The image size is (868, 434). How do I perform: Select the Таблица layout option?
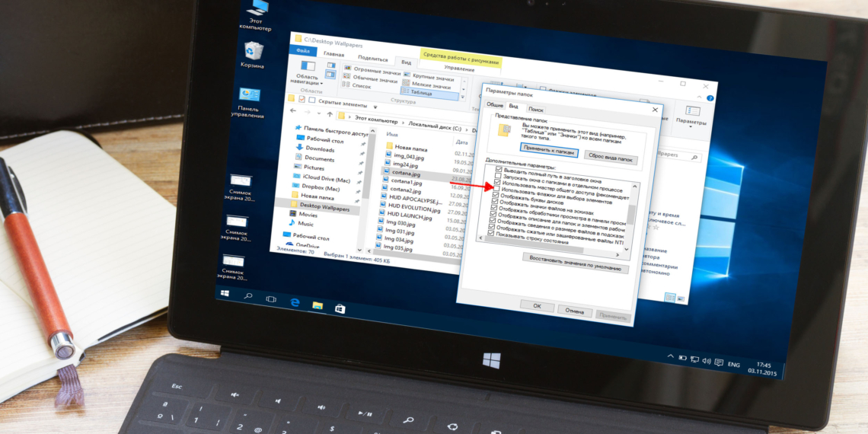click(419, 93)
